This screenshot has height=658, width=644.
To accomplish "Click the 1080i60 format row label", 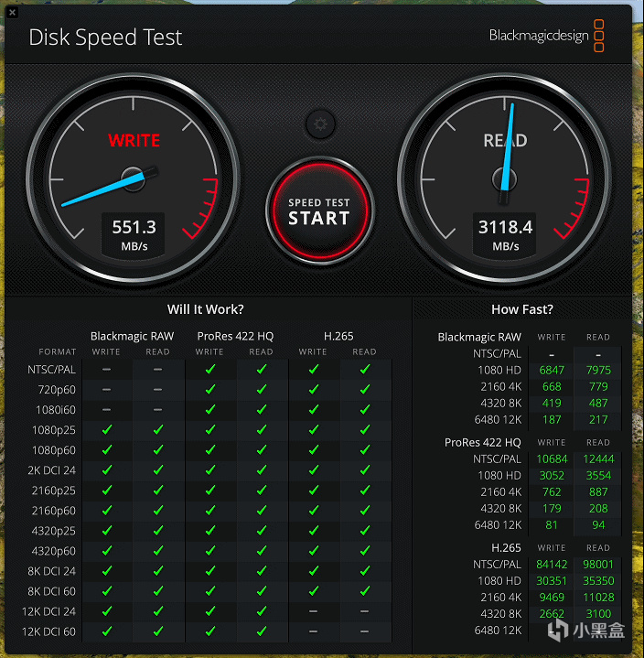I will pos(56,410).
